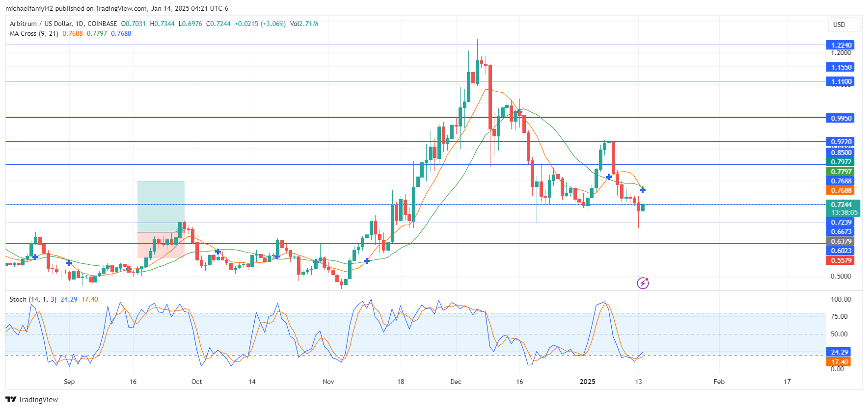Click the Sep label on time axis
868x409 pixels.
coord(69,382)
